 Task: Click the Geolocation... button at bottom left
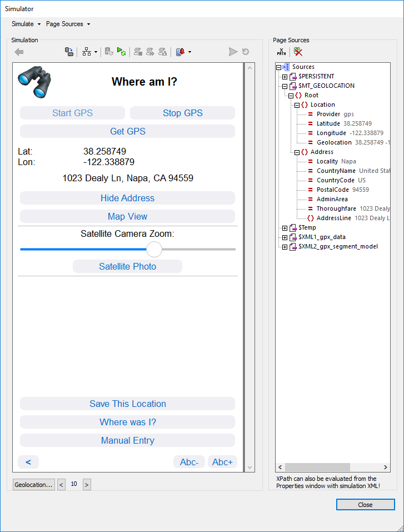34,484
